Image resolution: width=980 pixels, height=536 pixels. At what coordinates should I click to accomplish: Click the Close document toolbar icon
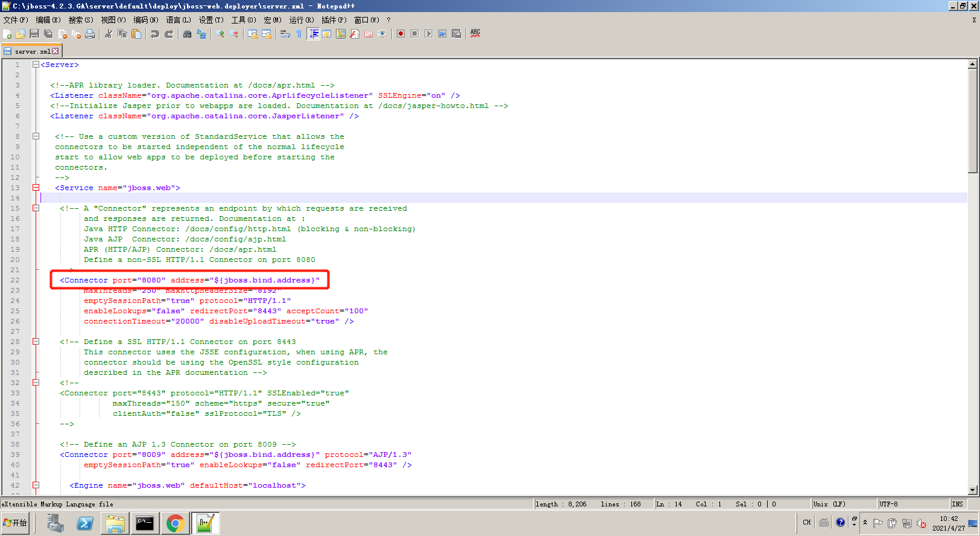click(62, 34)
